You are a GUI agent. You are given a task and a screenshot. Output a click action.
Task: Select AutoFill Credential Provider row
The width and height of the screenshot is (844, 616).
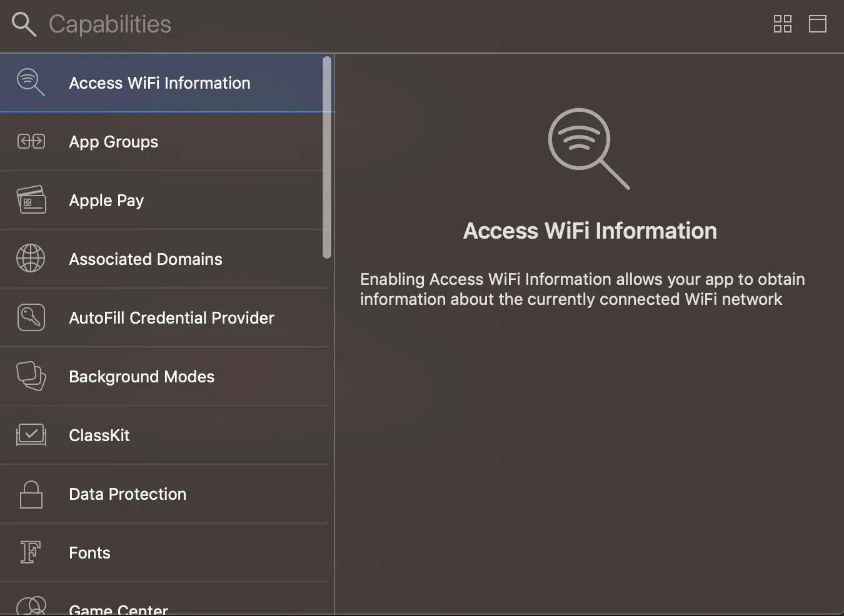point(164,318)
